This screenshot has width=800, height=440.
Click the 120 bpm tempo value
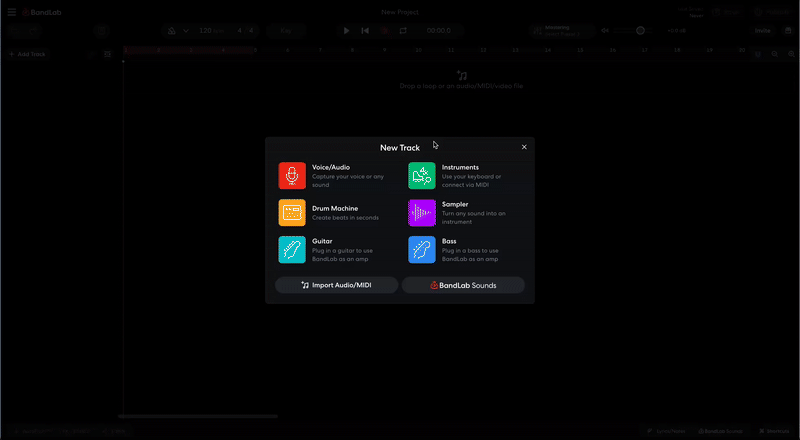[211, 31]
